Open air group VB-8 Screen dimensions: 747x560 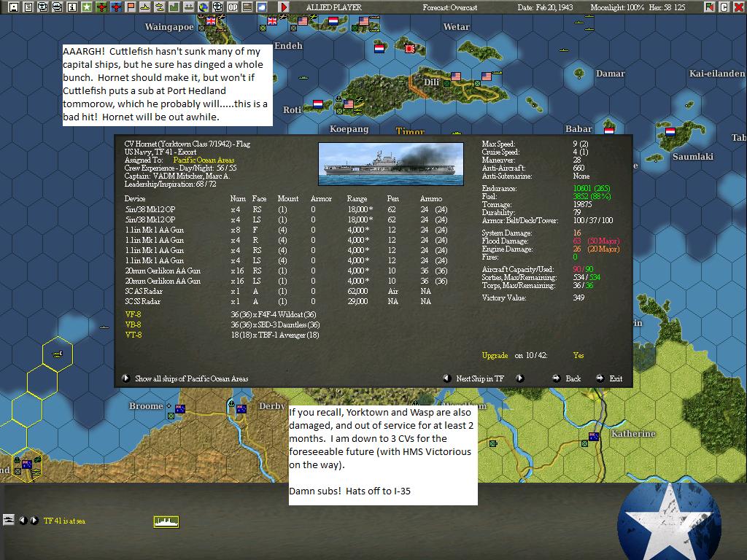133,324
